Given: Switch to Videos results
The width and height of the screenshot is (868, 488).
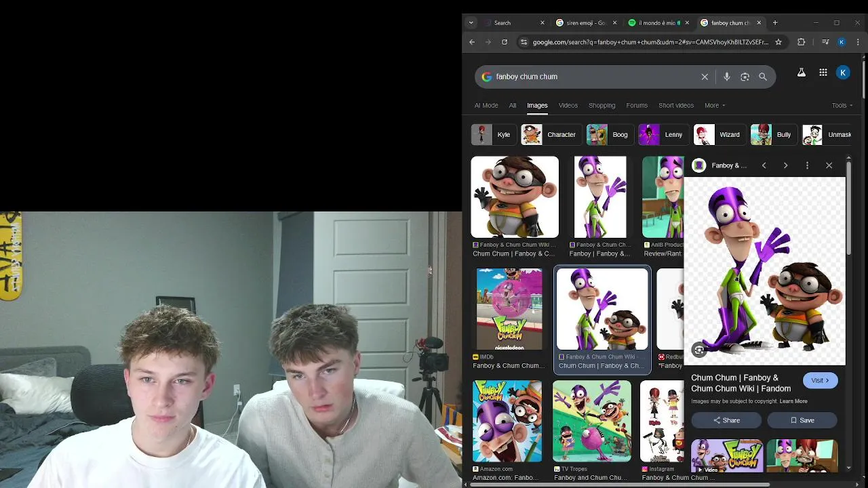Looking at the screenshot, I should click(568, 106).
